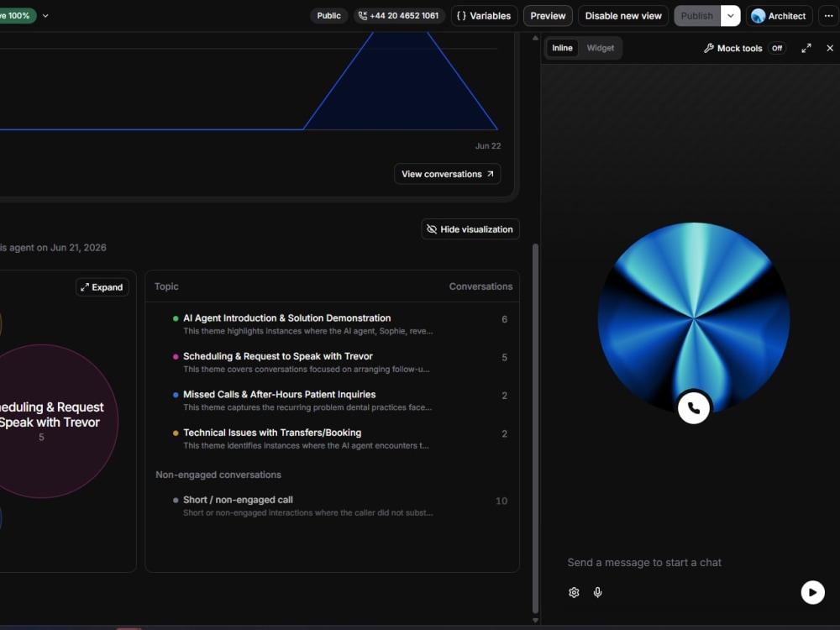Send message with the play arrow button
The image size is (840, 630).
tap(812, 592)
